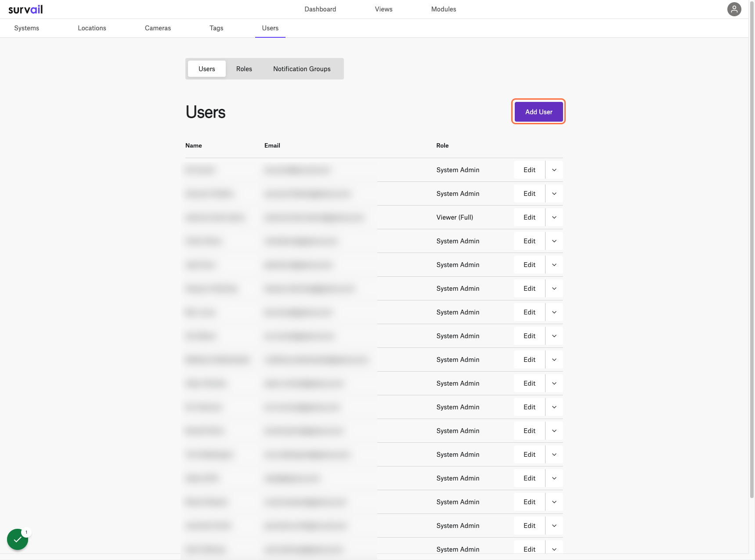Click the survail logo
Viewport: 755px width, 560px height.
click(25, 9)
